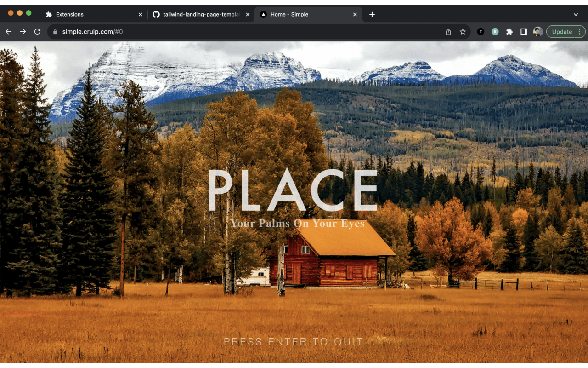Open the profile avatar menu

click(x=538, y=32)
